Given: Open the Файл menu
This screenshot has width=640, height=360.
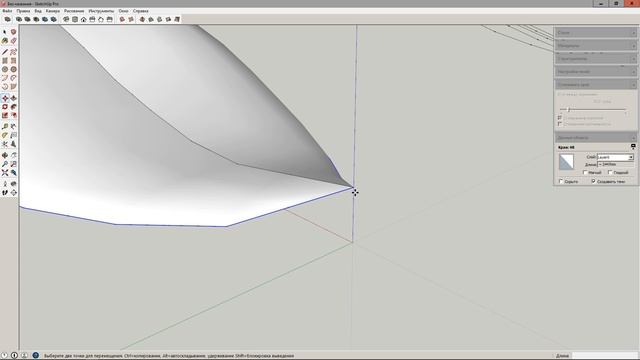Looking at the screenshot, I should click(x=7, y=11).
